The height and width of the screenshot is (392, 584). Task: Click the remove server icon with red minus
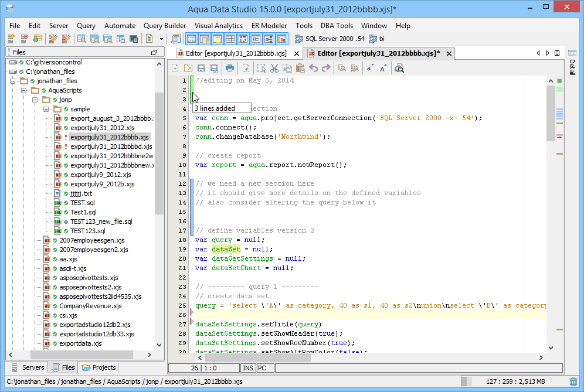[24, 38]
